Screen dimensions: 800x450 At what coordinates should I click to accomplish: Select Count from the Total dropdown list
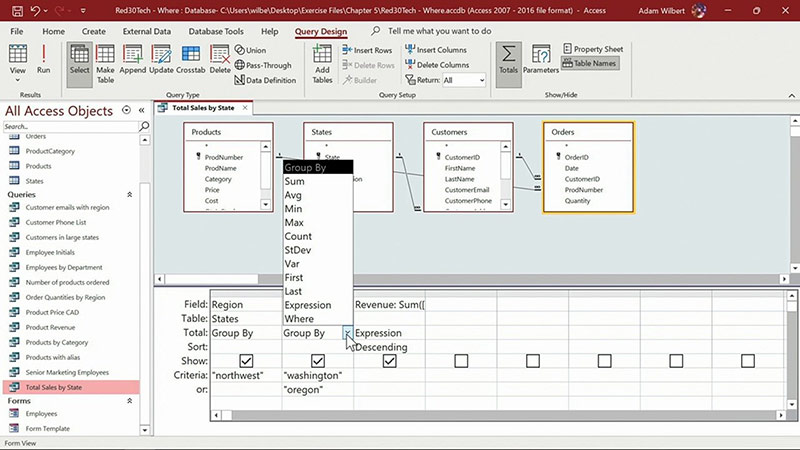click(x=318, y=236)
